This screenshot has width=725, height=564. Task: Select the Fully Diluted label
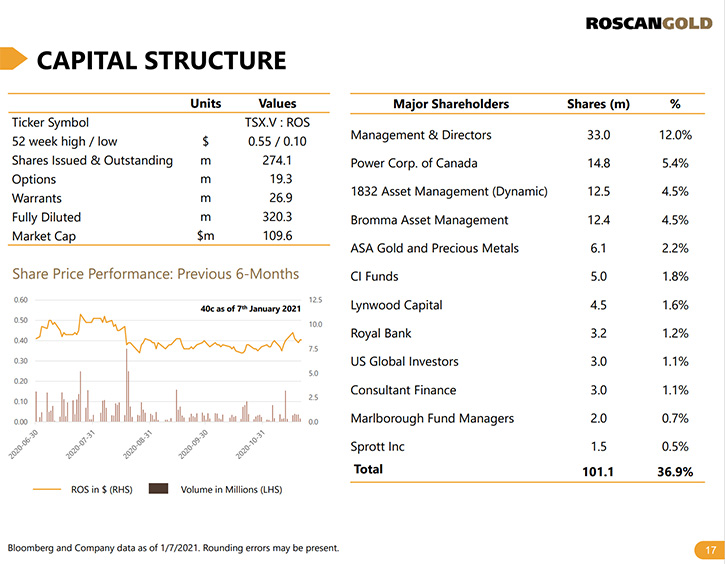click(46, 217)
